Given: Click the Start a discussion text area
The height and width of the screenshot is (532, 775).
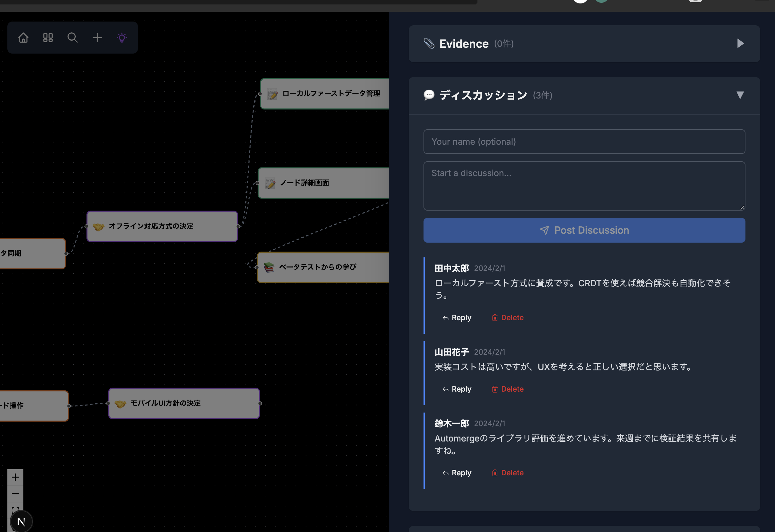Looking at the screenshot, I should click(584, 186).
